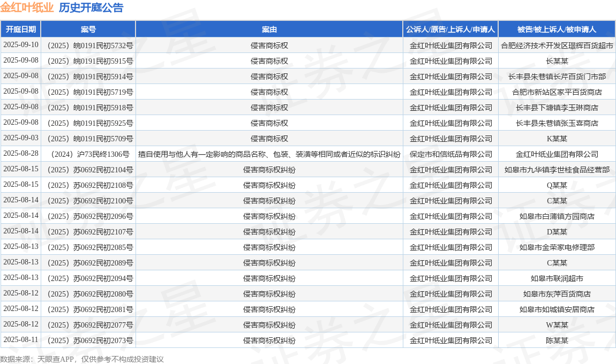Click the 金红叶纸业 title text
Viewport: 616px width, 364px height.
(x=27, y=7)
